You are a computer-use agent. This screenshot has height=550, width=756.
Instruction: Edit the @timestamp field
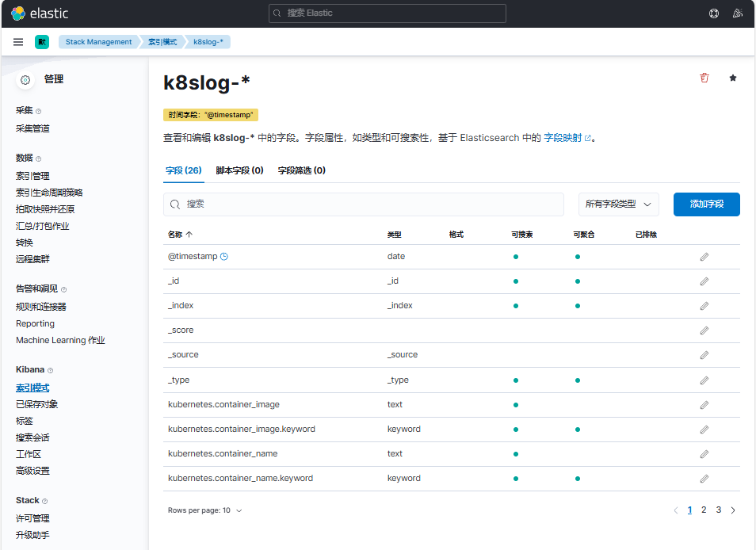tap(704, 257)
